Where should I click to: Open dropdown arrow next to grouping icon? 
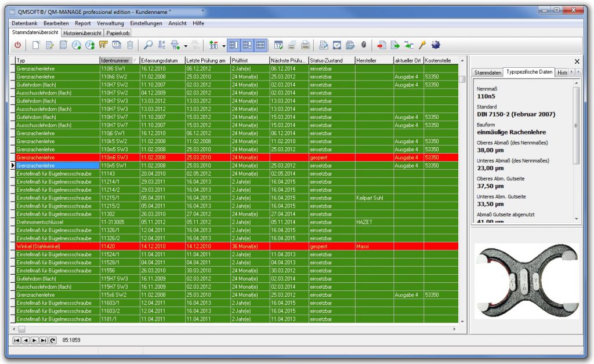(x=223, y=45)
